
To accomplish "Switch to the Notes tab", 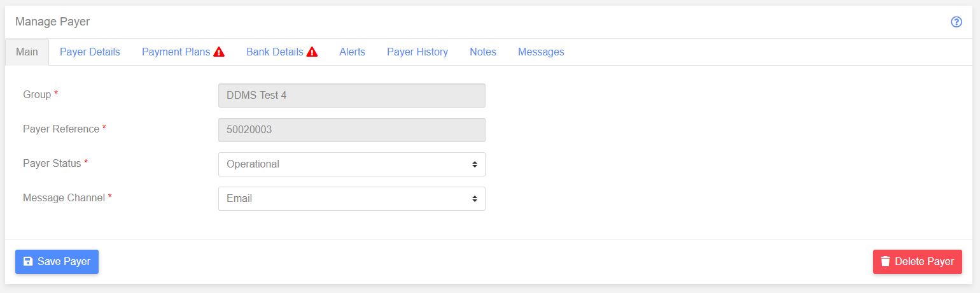I will (483, 52).
